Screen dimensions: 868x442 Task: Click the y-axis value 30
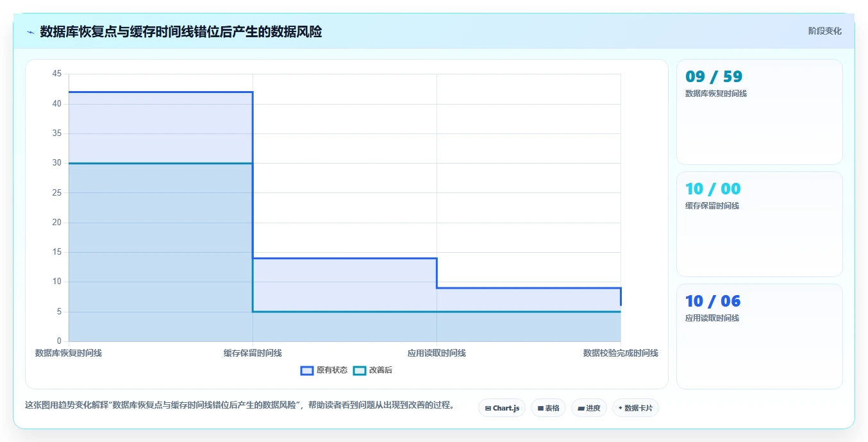click(56, 163)
